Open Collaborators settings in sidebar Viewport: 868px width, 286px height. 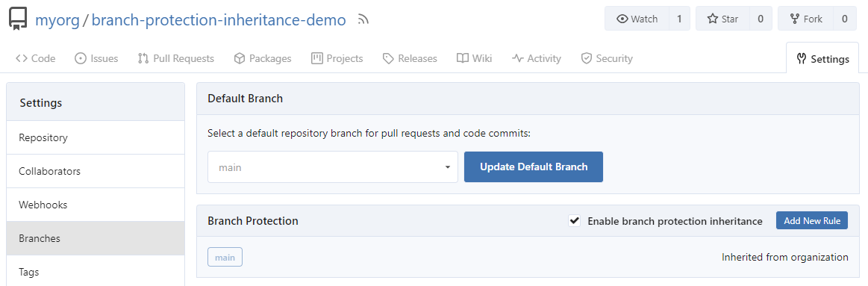(96, 171)
